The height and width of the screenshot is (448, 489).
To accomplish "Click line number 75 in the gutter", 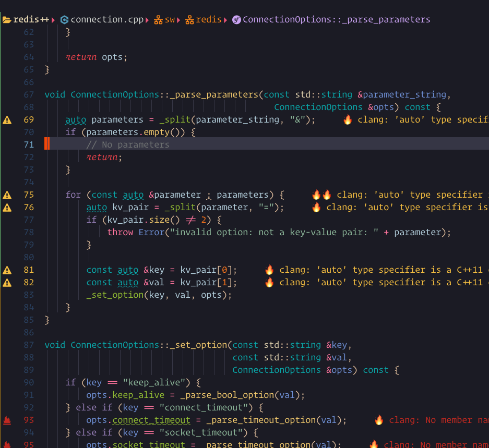I will [29, 195].
